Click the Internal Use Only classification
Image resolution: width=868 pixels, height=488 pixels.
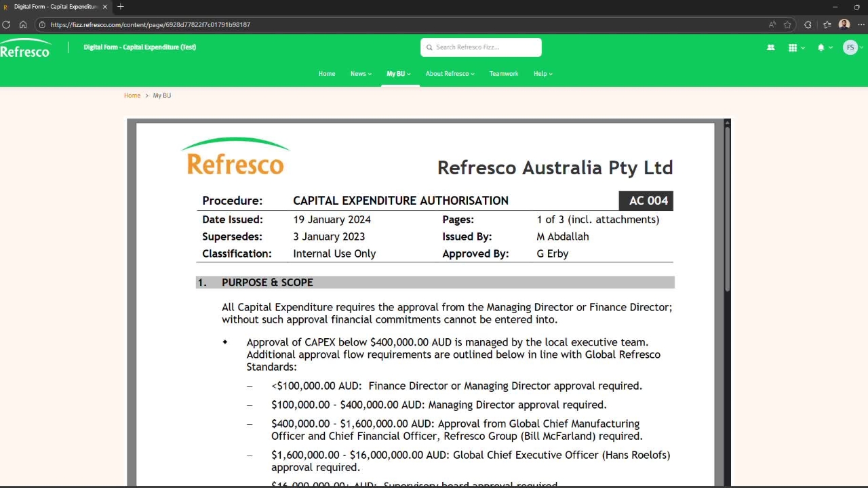(334, 253)
